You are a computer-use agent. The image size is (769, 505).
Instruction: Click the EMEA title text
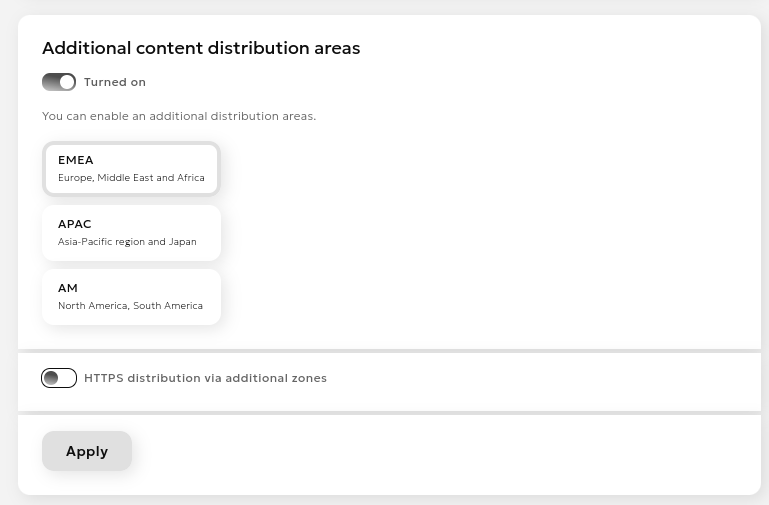tap(76, 160)
